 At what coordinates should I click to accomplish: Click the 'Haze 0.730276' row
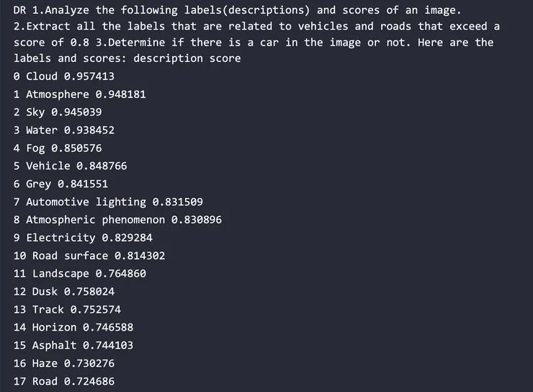64,363
